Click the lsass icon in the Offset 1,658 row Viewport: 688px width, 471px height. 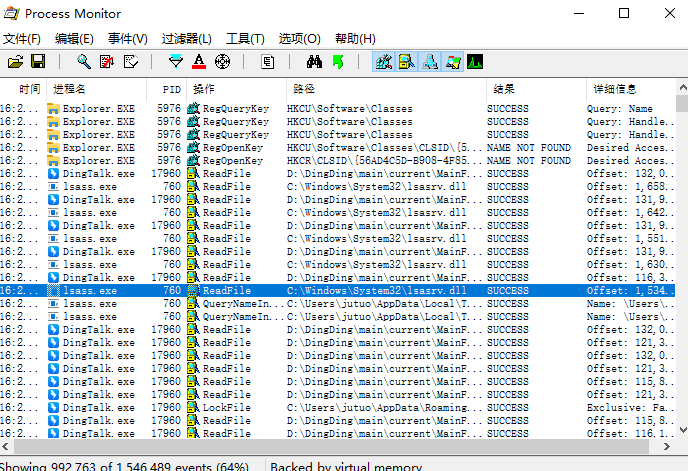click(x=53, y=187)
